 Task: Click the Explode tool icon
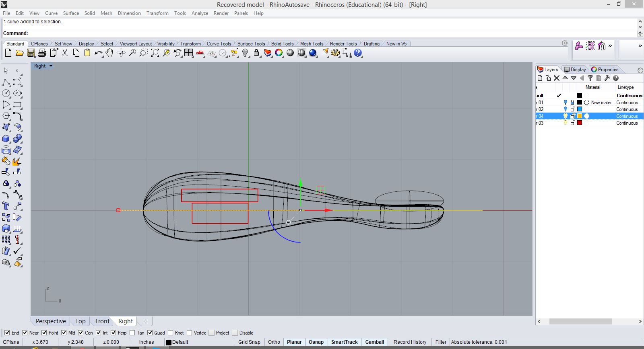click(17, 161)
